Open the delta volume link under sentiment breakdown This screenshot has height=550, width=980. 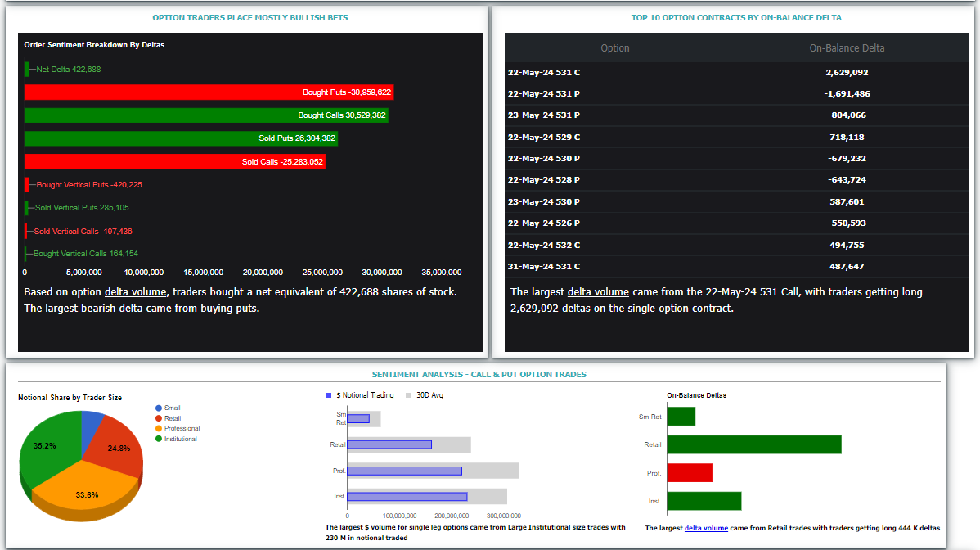pos(135,292)
